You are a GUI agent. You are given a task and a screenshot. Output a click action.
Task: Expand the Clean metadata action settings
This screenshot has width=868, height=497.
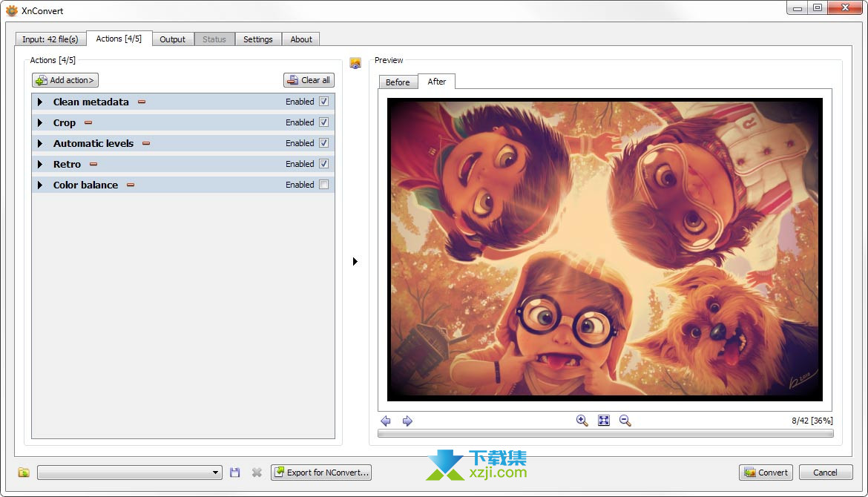[x=40, y=102]
